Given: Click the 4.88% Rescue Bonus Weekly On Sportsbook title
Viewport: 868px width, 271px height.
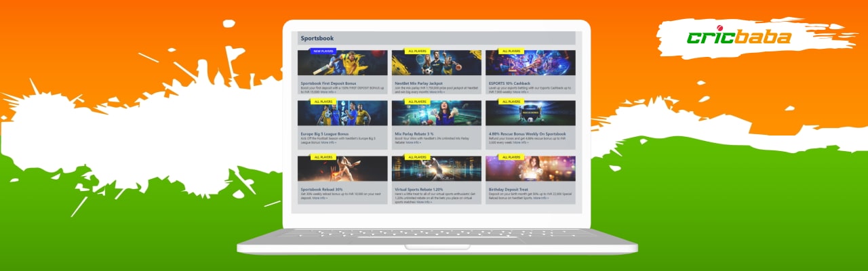Looking at the screenshot, I should coord(528,134).
